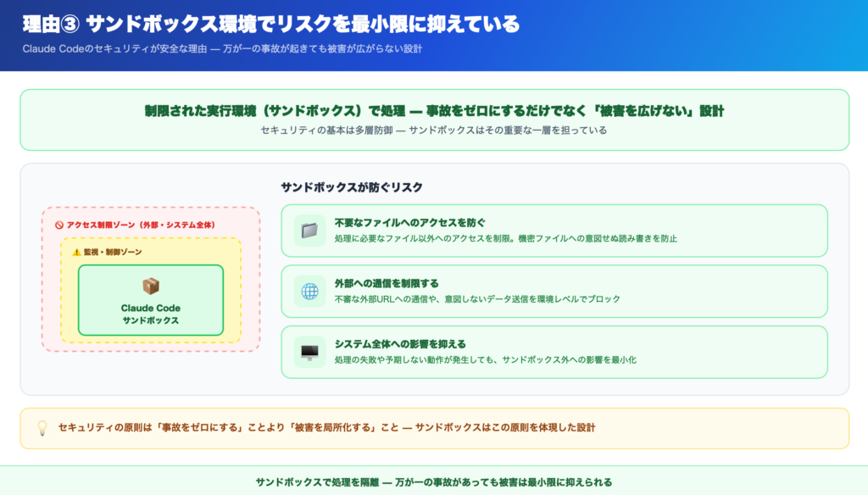The width and height of the screenshot is (868, 495).
Task: Click the アクセス制限ゾーン label text
Action: click(x=141, y=225)
